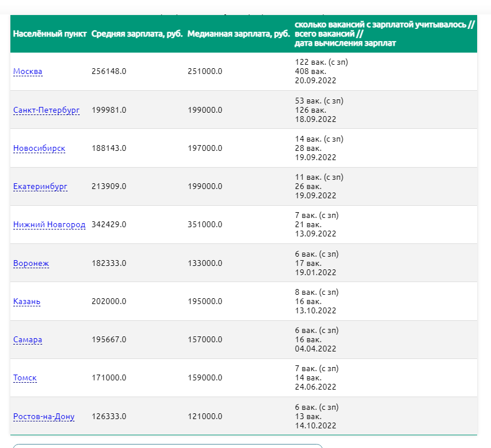
Task: Click the 408 вак. total for Москва
Action: (x=311, y=72)
